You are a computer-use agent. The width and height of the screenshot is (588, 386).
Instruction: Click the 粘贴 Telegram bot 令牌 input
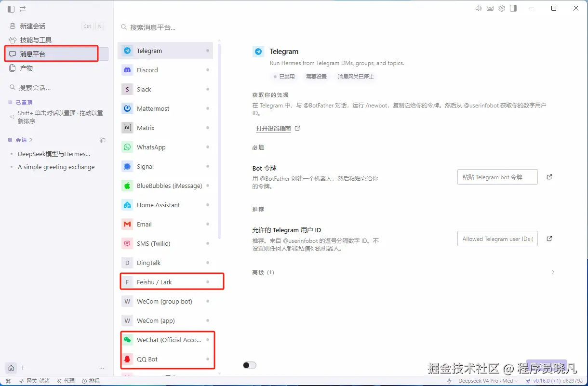pyautogui.click(x=497, y=177)
